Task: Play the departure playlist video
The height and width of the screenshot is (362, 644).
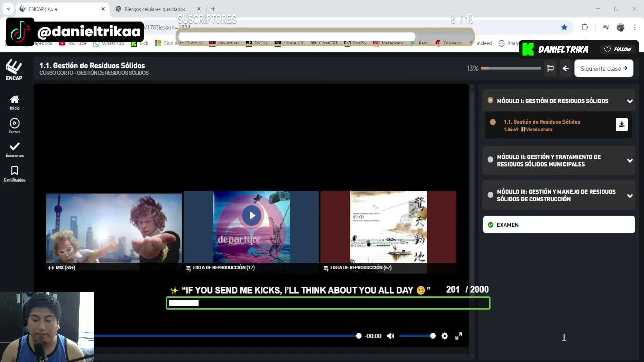Action: pos(252,216)
